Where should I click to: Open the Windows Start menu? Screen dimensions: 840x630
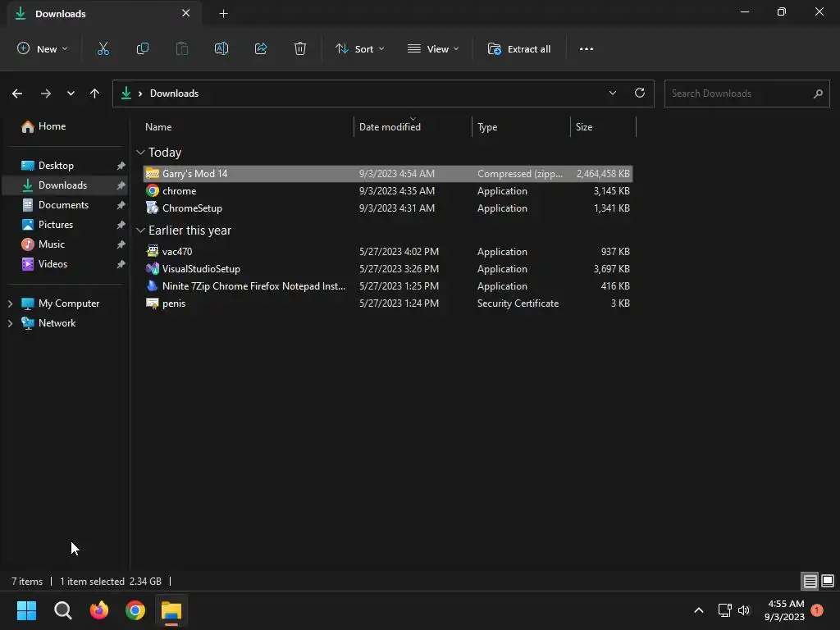(x=26, y=610)
